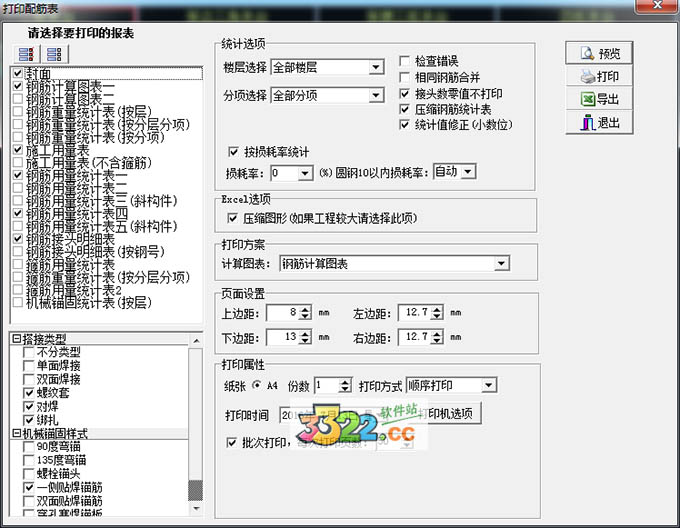
Task: Open 打印方式 dropdown
Action: (489, 385)
